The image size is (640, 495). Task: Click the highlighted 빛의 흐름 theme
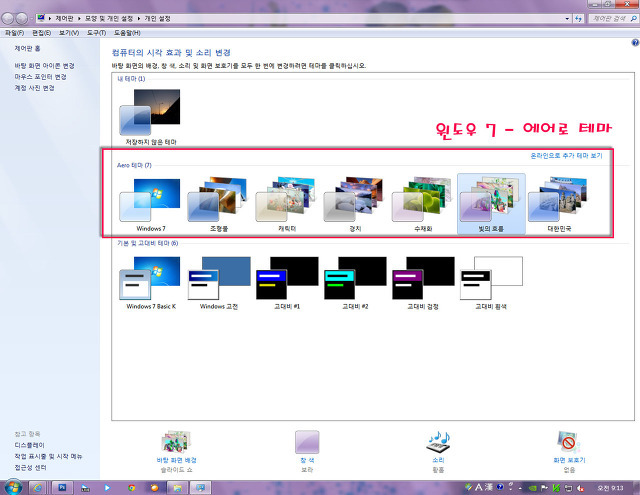tap(491, 204)
